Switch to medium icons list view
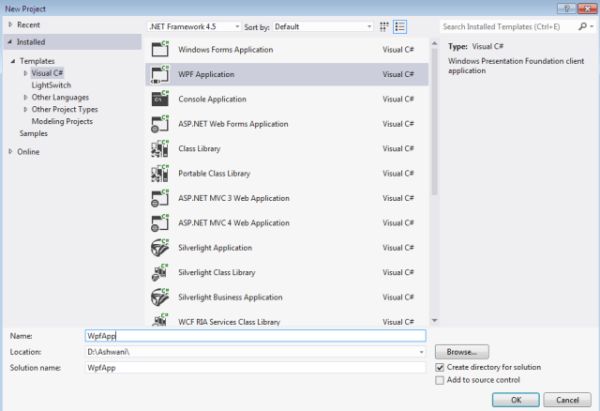This screenshot has height=411, width=600. click(x=400, y=27)
